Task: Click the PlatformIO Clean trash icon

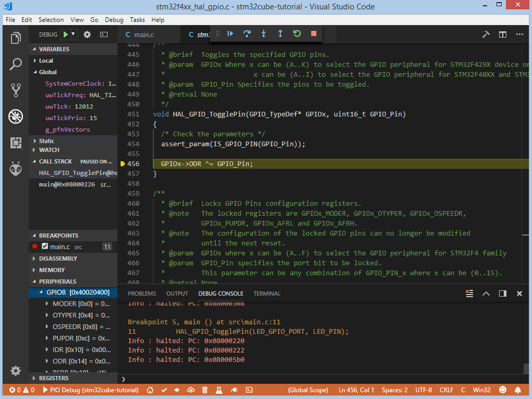Action: pyautogui.click(x=205, y=390)
